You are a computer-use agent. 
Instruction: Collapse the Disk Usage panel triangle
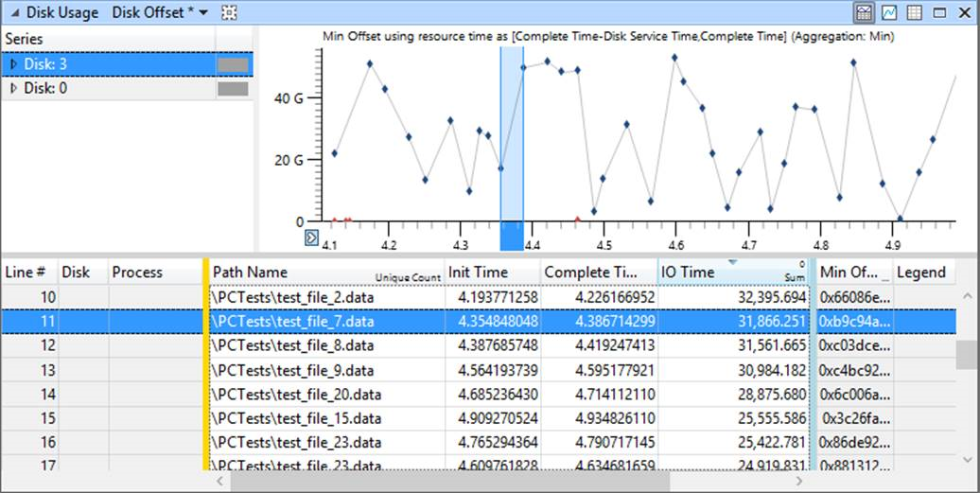point(14,12)
